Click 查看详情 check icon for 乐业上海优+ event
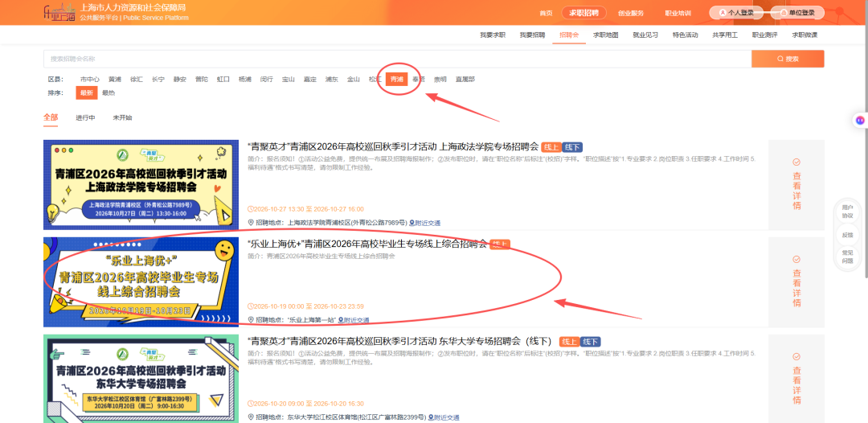Screen dimensions: 868x423 796,259
